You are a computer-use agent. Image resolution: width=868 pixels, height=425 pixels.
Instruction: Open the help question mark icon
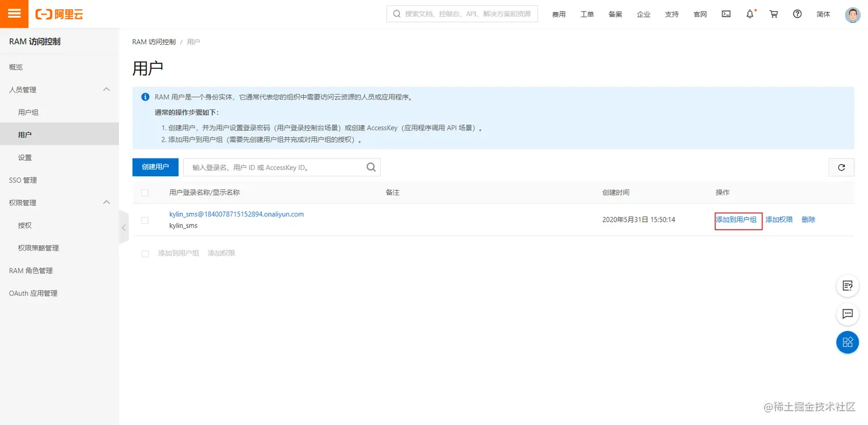coord(797,14)
